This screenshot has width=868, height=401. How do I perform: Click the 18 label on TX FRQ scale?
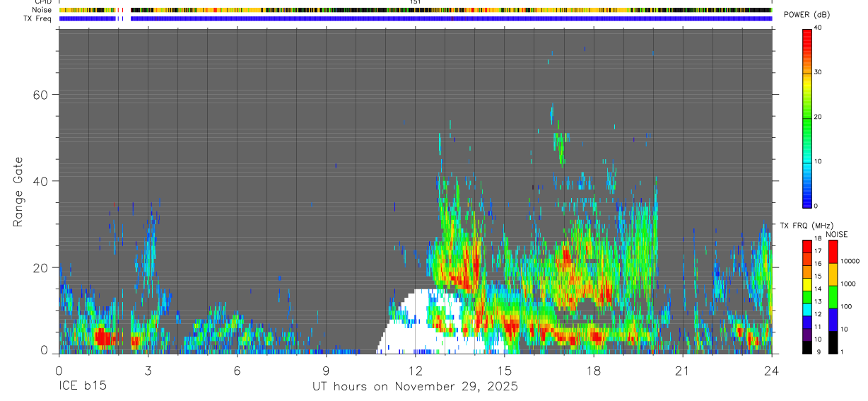[x=818, y=239]
